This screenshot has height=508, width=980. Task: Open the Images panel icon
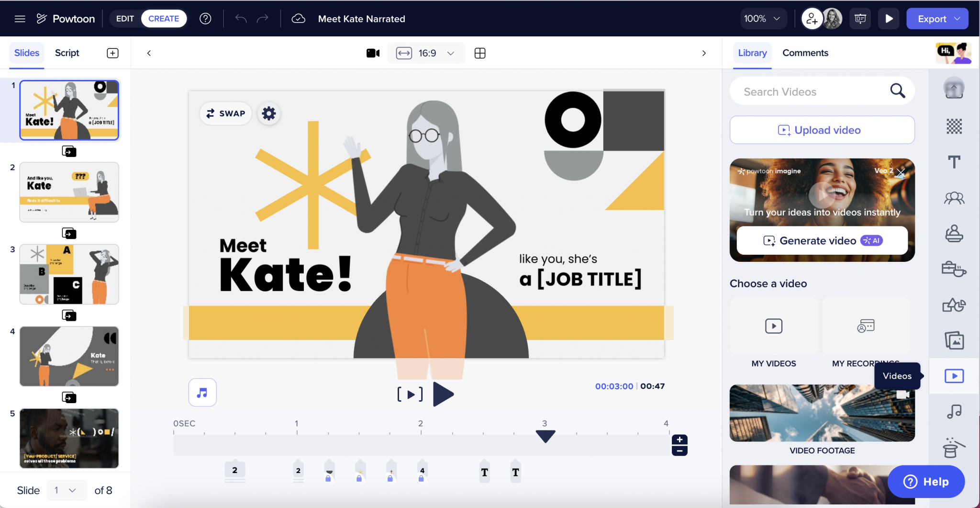(x=954, y=341)
